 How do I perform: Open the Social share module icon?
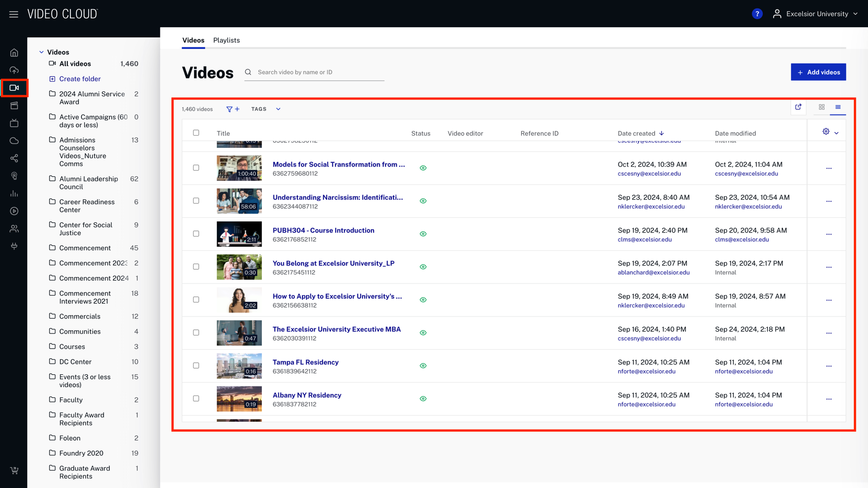pyautogui.click(x=14, y=158)
